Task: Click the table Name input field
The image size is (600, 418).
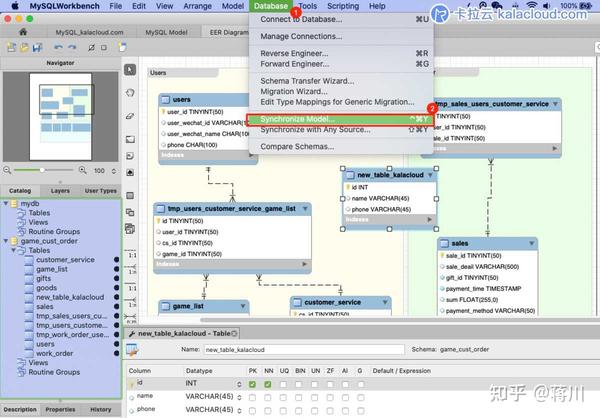Action: tap(304, 349)
